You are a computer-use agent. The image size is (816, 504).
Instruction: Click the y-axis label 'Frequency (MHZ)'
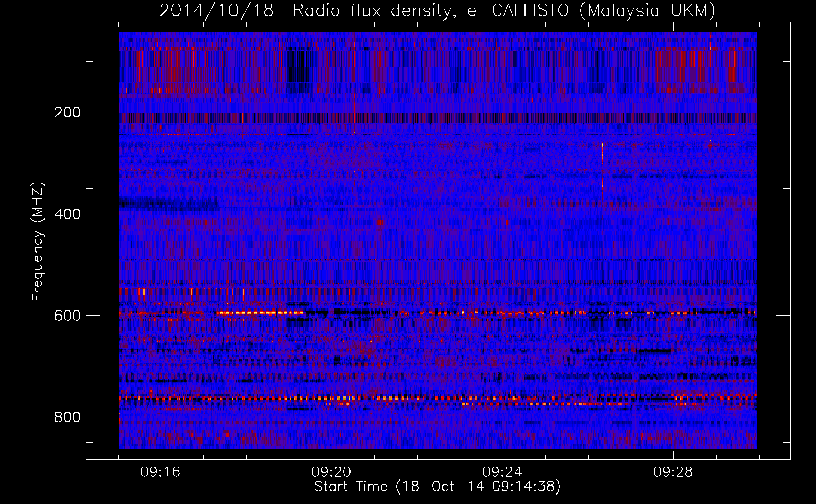(38, 241)
